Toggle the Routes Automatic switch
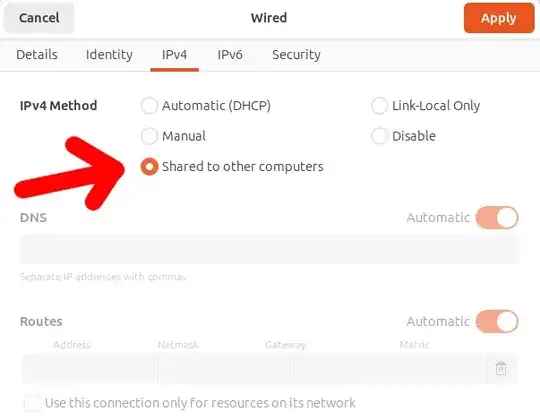This screenshot has height=420, width=540. 497,321
